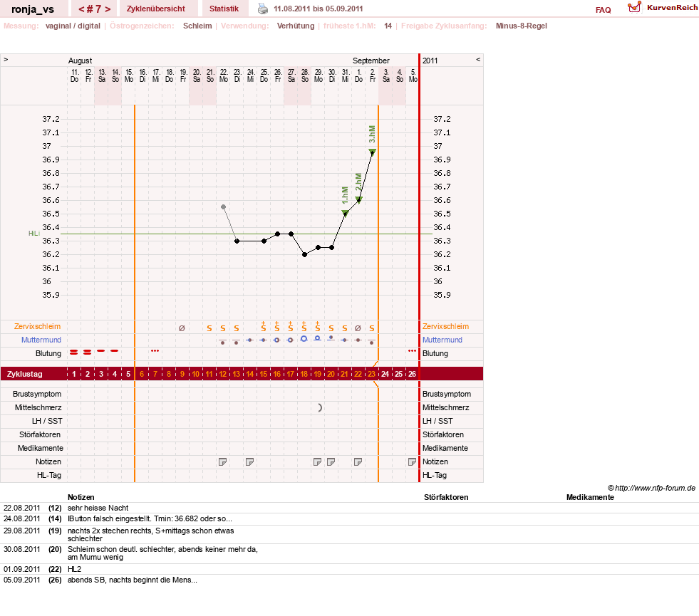Open the KurvenReich logo link
This screenshot has height=616, width=699.
[x=663, y=8]
